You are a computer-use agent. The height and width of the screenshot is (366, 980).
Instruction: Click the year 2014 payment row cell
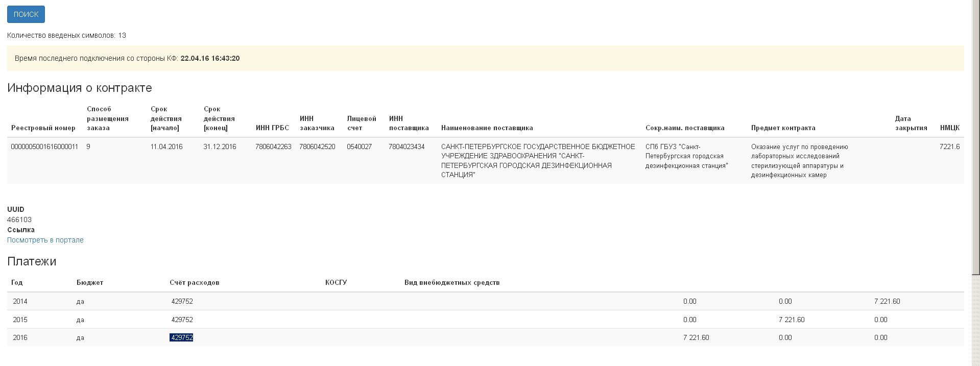pos(20,301)
